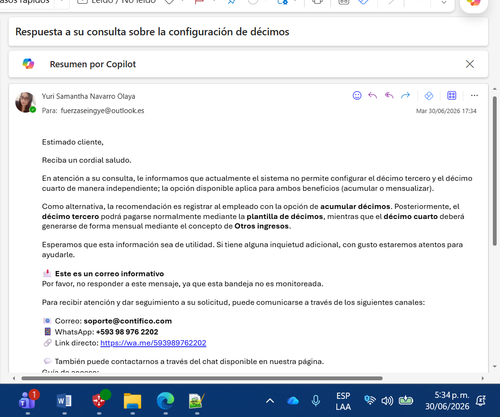This screenshot has height=417, width=500.
Task: Click the horizontal scroll left arrow
Action: coord(14,378)
